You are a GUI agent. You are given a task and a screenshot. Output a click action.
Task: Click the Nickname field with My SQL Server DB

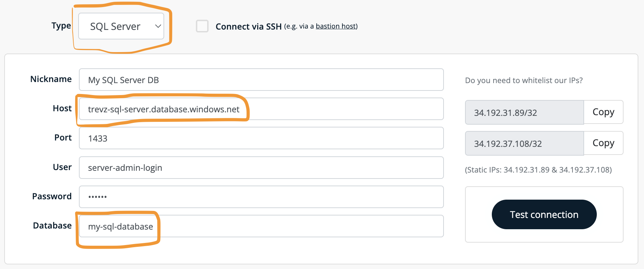click(261, 80)
